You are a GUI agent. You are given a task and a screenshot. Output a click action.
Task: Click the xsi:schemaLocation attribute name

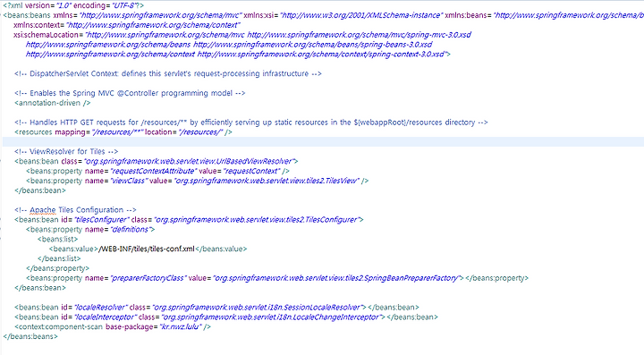pos(46,35)
